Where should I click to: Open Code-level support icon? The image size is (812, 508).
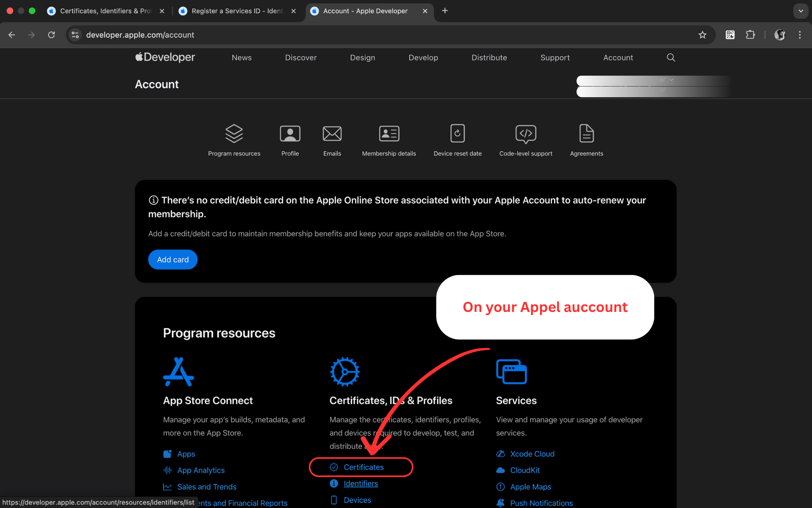click(525, 134)
